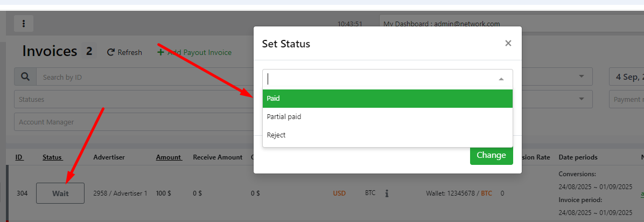The width and height of the screenshot is (644, 222).
Task: Click the green Change button
Action: 491,155
